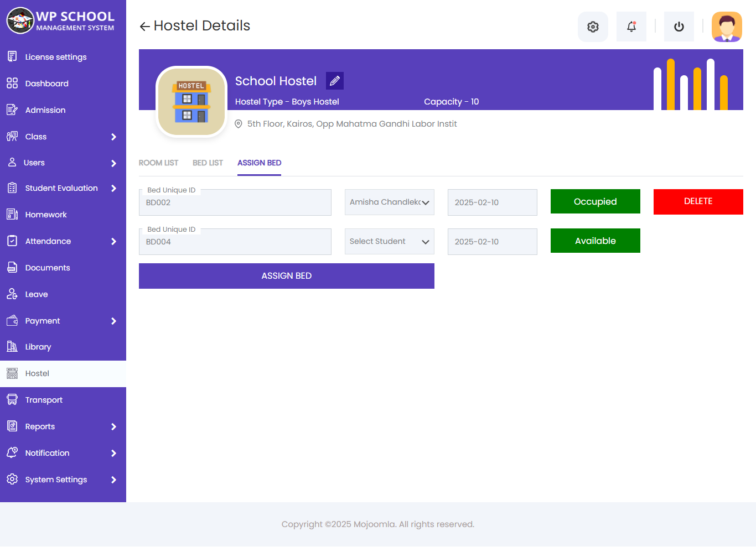Click the Attendance checkmark icon
756x547 pixels.
[x=12, y=241]
